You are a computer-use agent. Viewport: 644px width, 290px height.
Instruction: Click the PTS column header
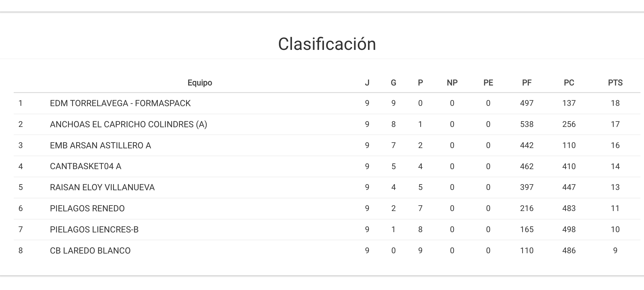615,83
